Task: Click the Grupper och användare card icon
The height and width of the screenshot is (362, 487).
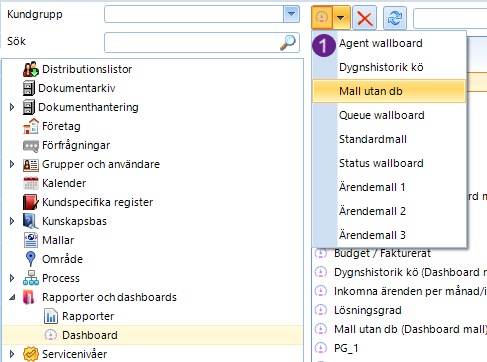Action: pos(31,165)
